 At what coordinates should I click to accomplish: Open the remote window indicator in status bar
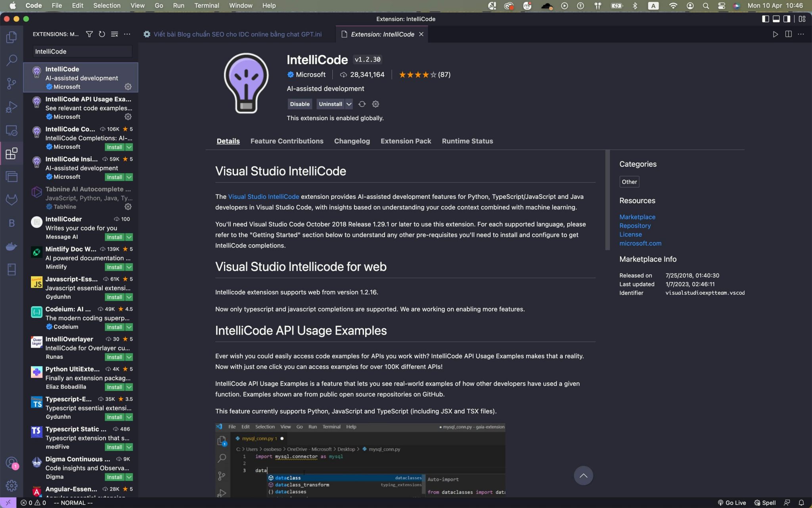point(8,502)
